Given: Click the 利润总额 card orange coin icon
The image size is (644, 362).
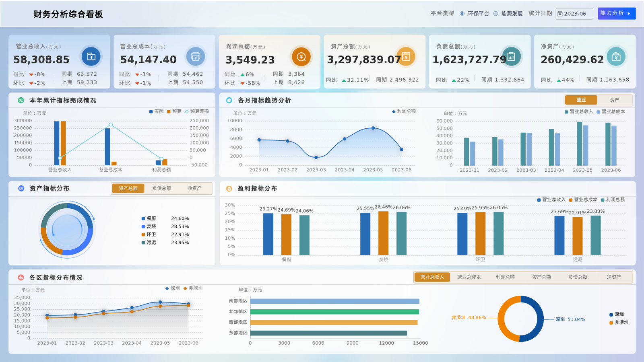Looking at the screenshot, I should [x=301, y=57].
